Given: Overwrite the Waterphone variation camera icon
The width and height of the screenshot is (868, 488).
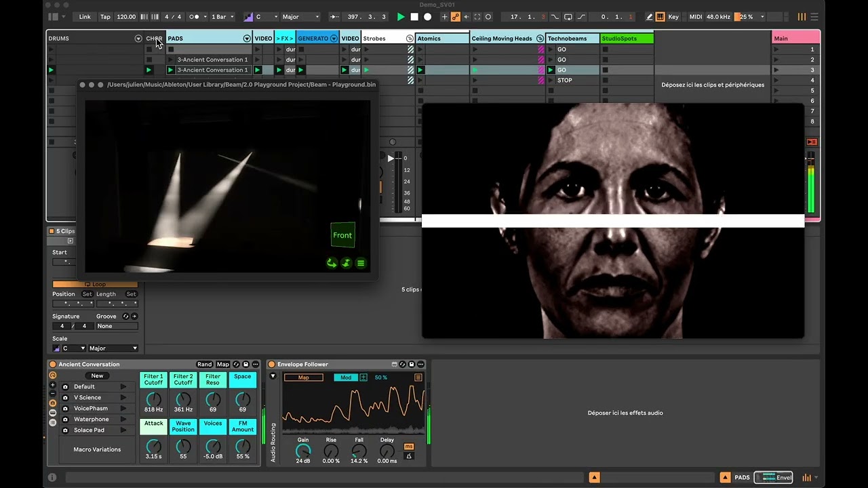Looking at the screenshot, I should pyautogui.click(x=65, y=420).
